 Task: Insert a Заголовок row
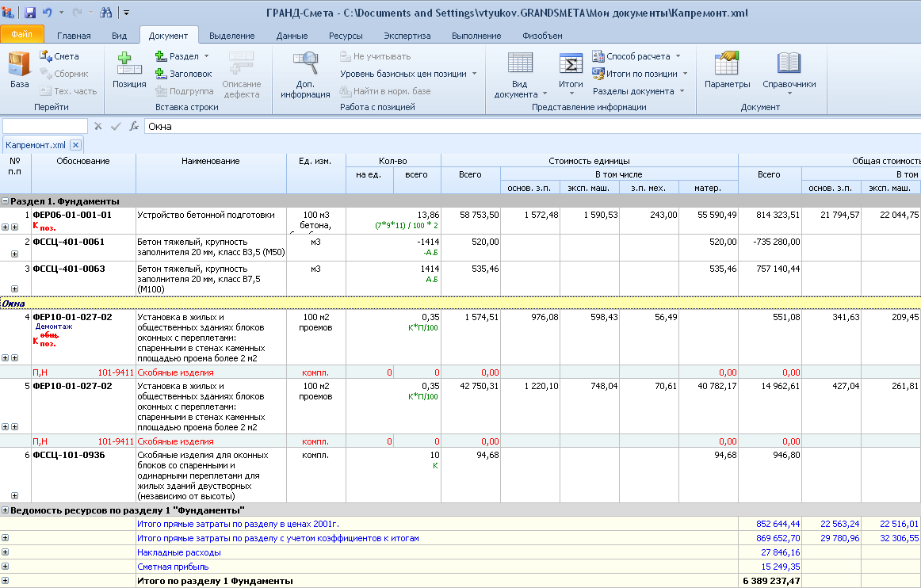pyautogui.click(x=183, y=74)
